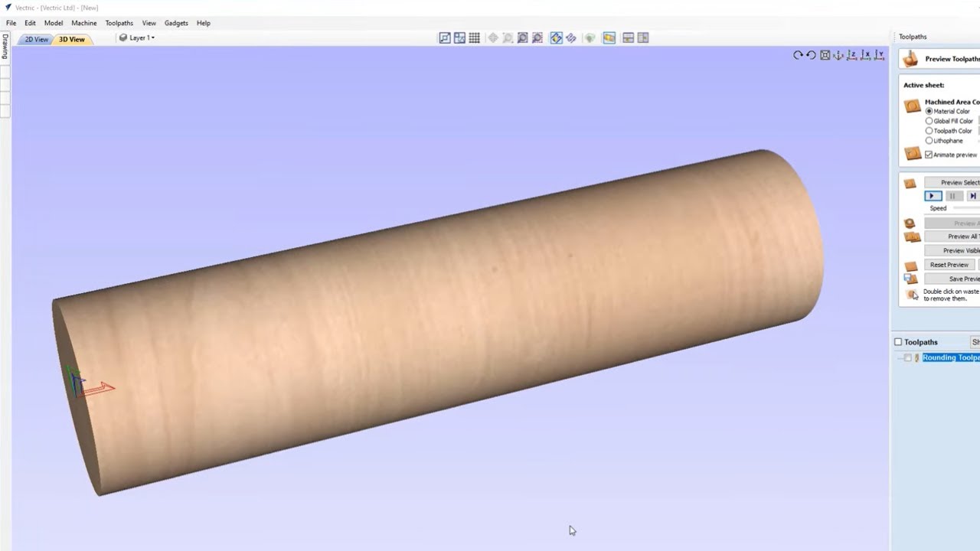Click the greyed 3D model shading icon
Viewport: 980px width, 551px height.
[590, 37]
